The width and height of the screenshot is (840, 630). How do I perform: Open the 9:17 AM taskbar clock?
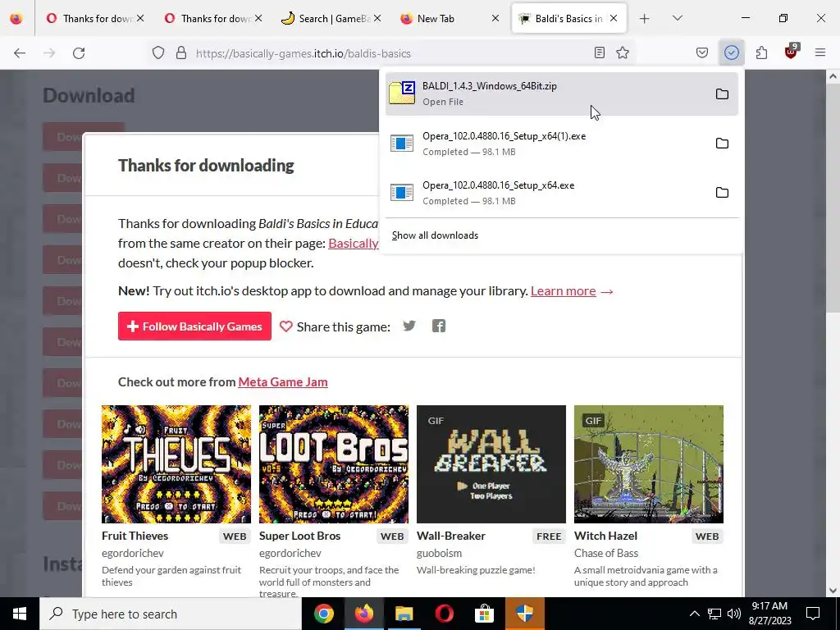click(x=769, y=614)
